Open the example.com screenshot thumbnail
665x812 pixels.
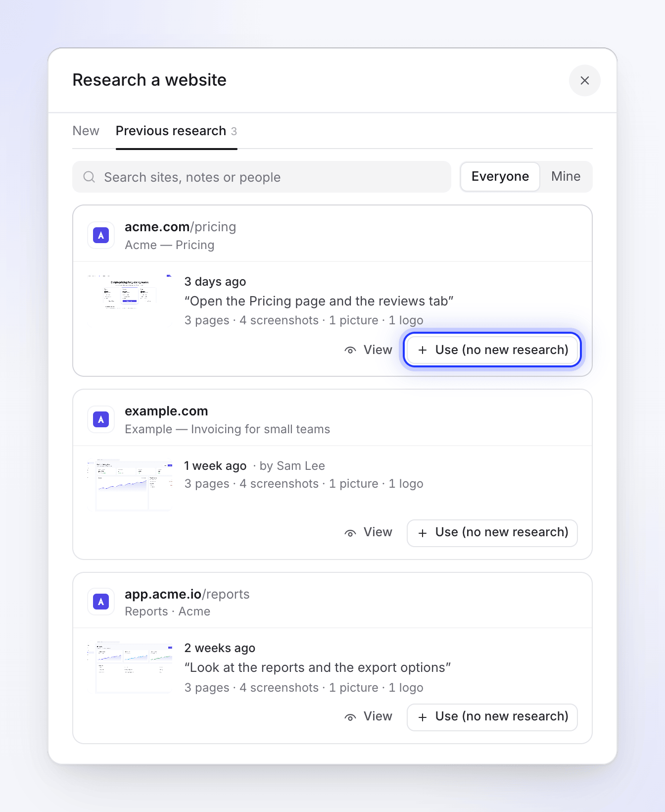pyautogui.click(x=130, y=484)
